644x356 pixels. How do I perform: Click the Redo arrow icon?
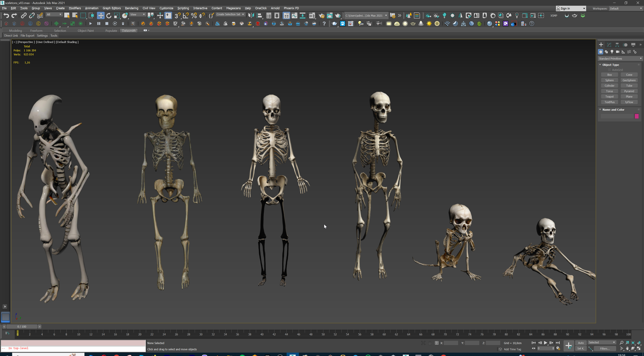[14, 15]
